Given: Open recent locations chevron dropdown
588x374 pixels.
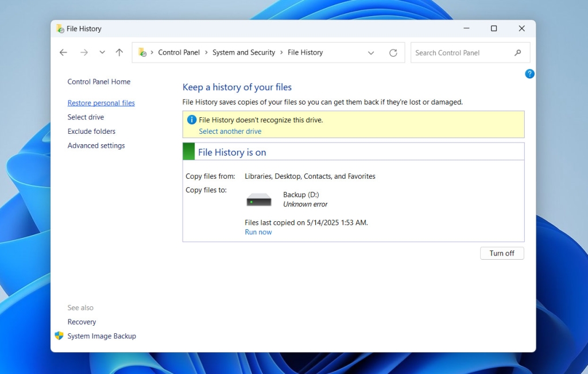Looking at the screenshot, I should [x=102, y=52].
